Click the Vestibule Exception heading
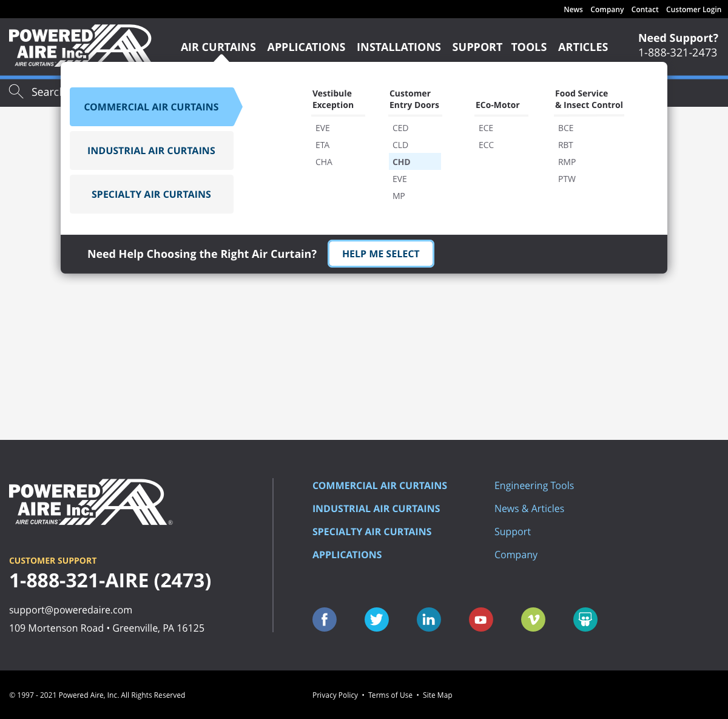Viewport: 728px width, 719px height. point(333,99)
